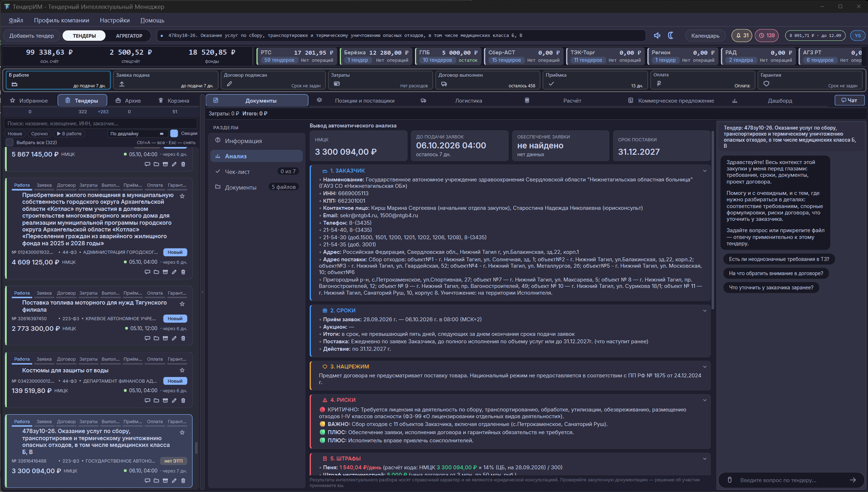Open the Чек-лист section
Screen dimensions: 868x492
(257, 172)
